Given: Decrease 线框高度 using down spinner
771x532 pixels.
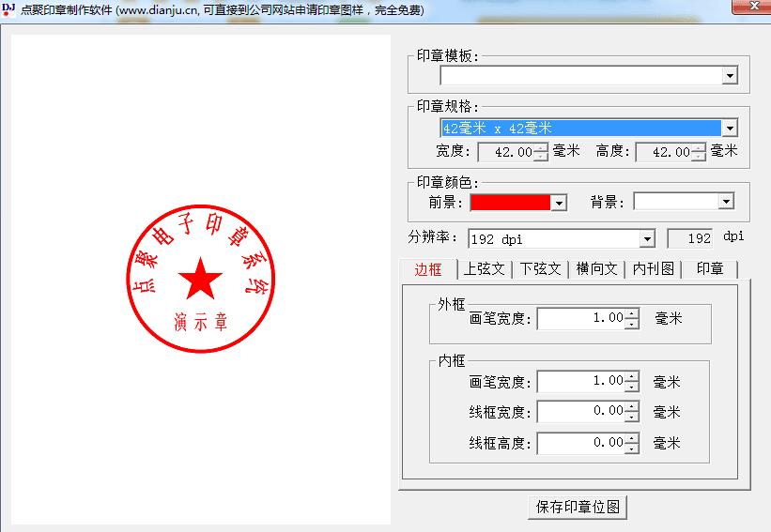Looking at the screenshot, I should pyautogui.click(x=632, y=448).
